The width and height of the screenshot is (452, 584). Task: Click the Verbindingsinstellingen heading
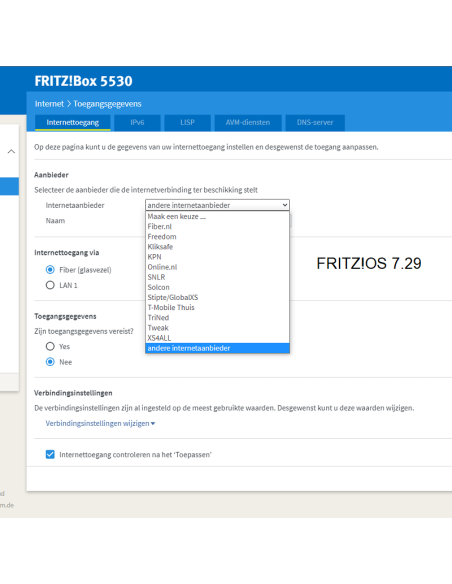pos(73,393)
